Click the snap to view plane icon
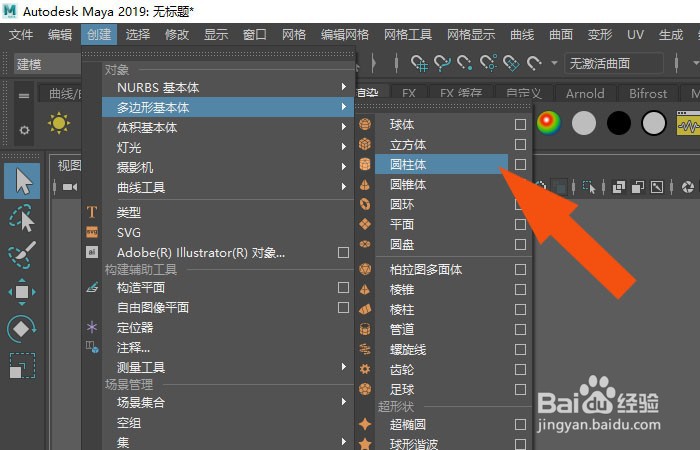Image resolution: width=700 pixels, height=450 pixels. tap(511, 63)
